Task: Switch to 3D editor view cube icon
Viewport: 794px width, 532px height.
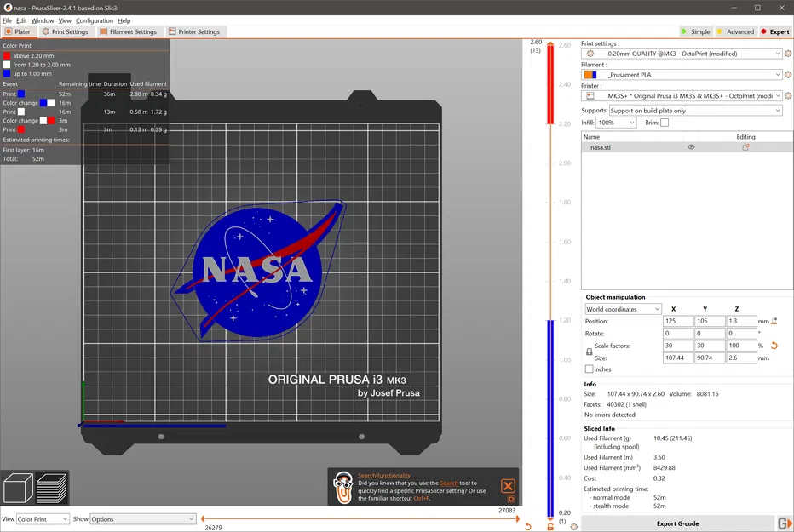Action: (19, 489)
